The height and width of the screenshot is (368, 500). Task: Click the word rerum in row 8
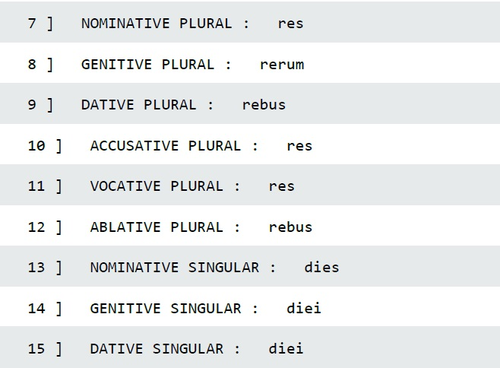coord(282,64)
